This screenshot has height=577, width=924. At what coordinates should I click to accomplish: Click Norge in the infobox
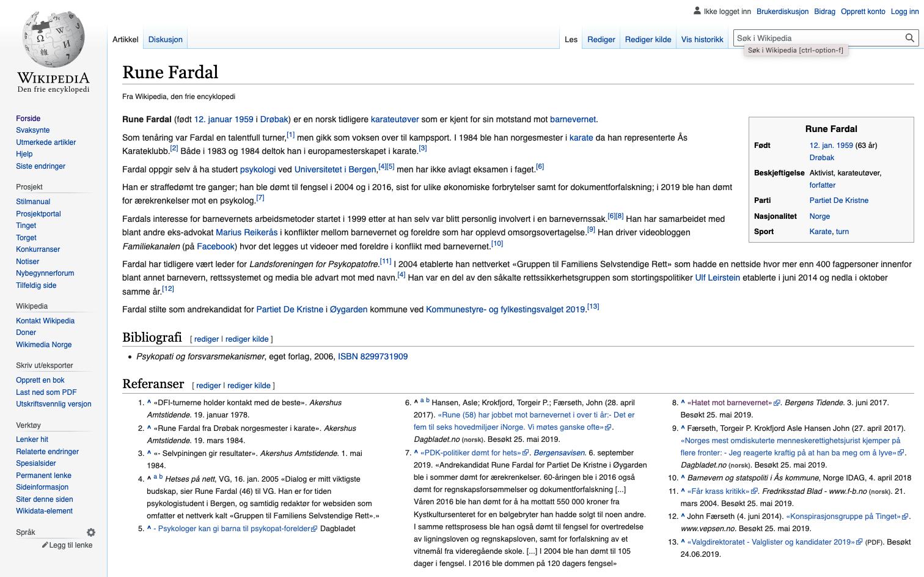pyautogui.click(x=820, y=216)
